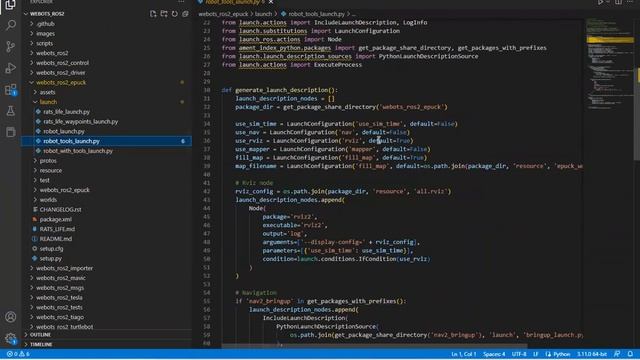Open the Explorer view in activity bar
The image size is (640, 360).
[10, 5]
